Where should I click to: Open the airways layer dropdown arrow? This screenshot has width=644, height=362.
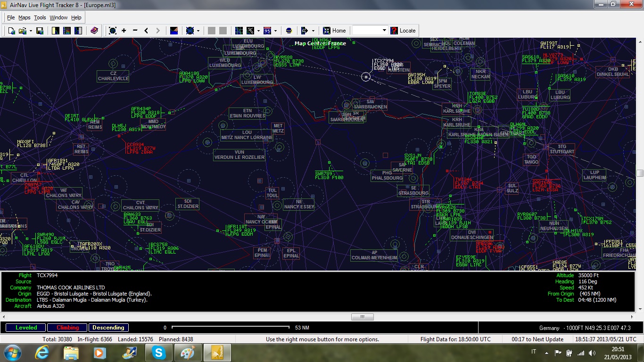coord(258,31)
